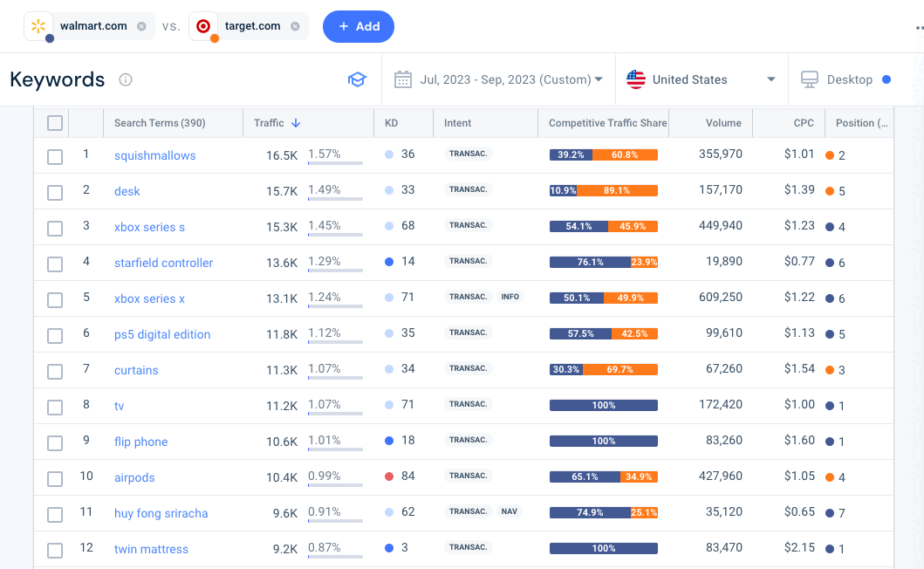The image size is (924, 569).
Task: Click the desk competitive traffic share bar
Action: tap(603, 190)
